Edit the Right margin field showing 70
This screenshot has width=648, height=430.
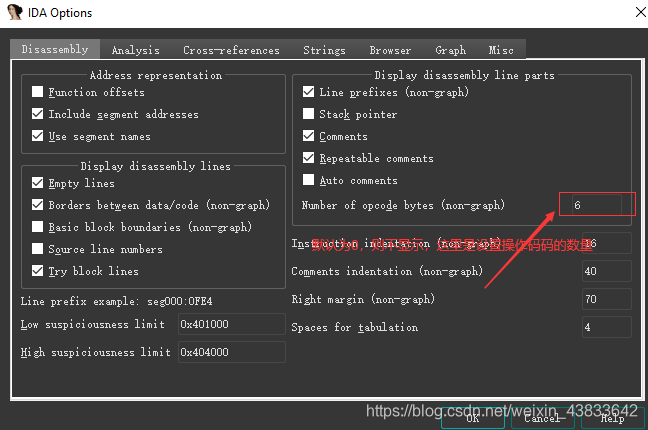607,299
